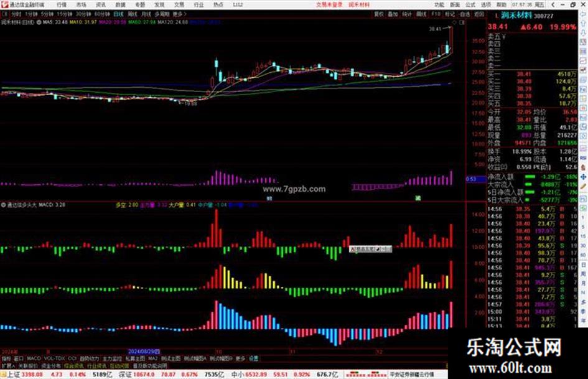Image resolution: width=588 pixels, height=379 pixels.
Task: Open the 公式 menu
Action: (x=470, y=5)
